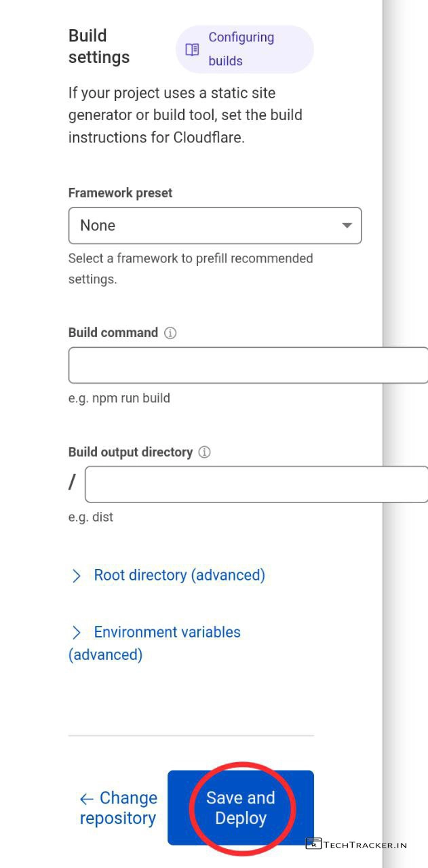This screenshot has height=868, width=428.
Task: Open the Configuring builds documentation link
Action: (241, 50)
